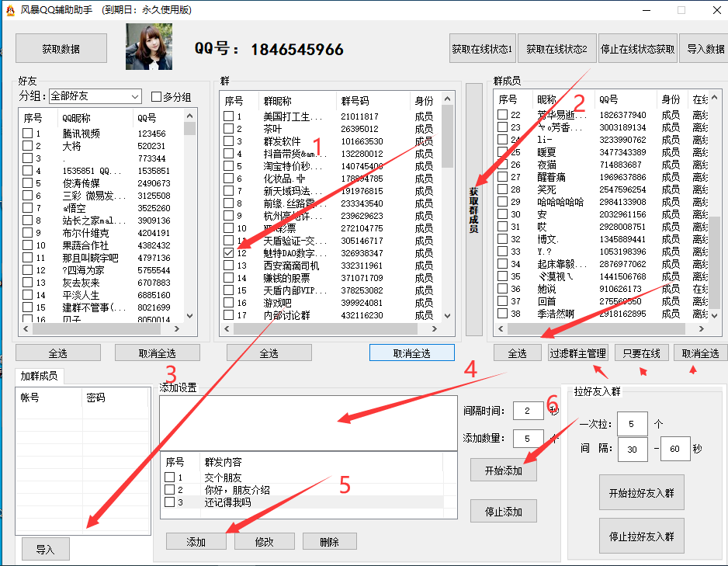Click members list horizontal scroll-left arrow
728x566 pixels.
(x=501, y=328)
